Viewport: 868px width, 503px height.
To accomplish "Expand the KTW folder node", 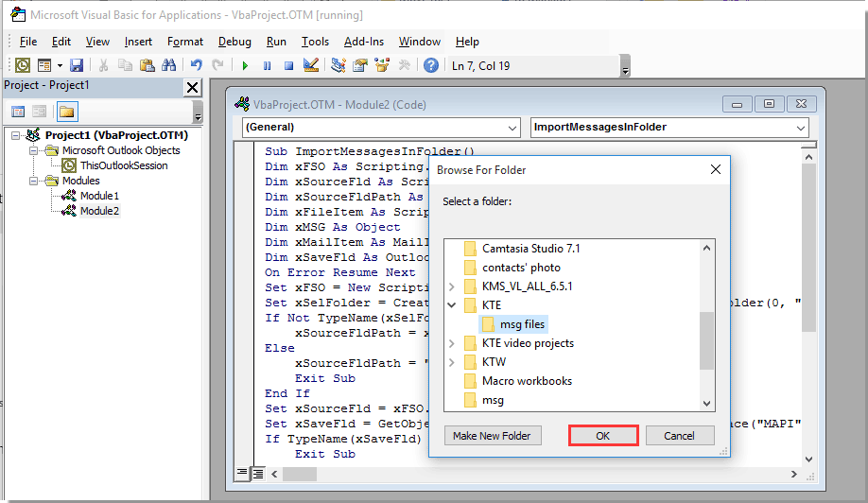I will click(451, 362).
